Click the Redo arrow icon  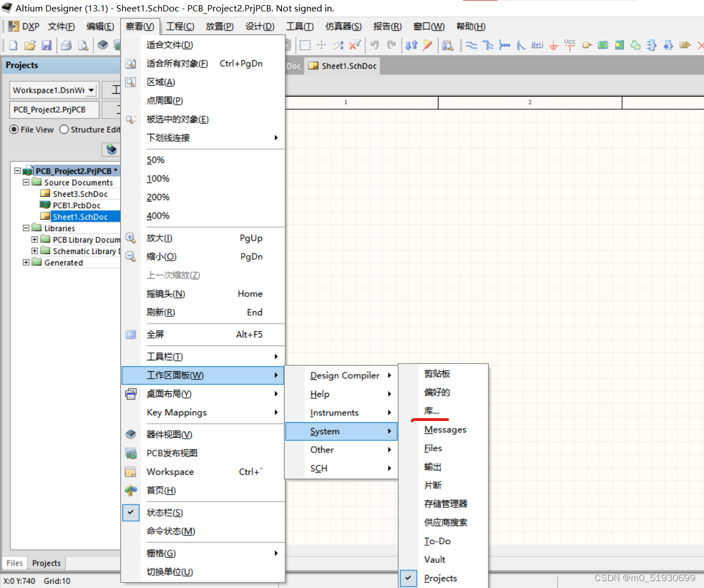pyautogui.click(x=391, y=45)
